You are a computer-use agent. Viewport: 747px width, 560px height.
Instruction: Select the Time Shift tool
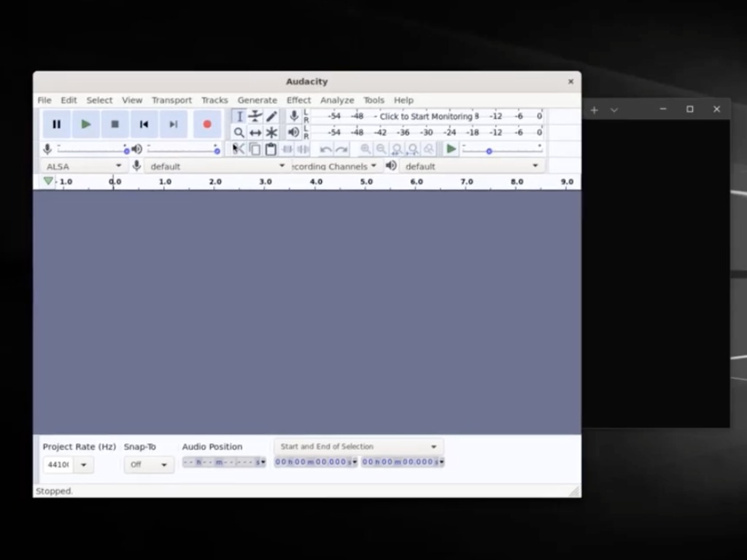(255, 133)
